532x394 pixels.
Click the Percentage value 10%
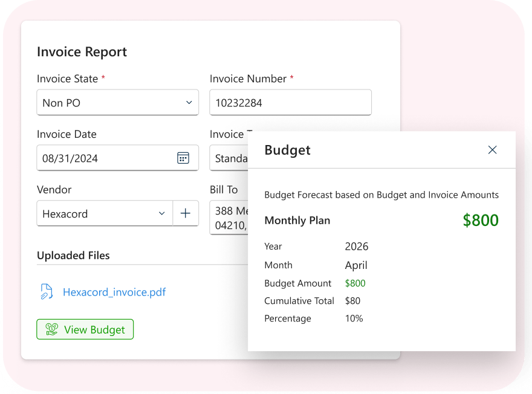pyautogui.click(x=354, y=318)
